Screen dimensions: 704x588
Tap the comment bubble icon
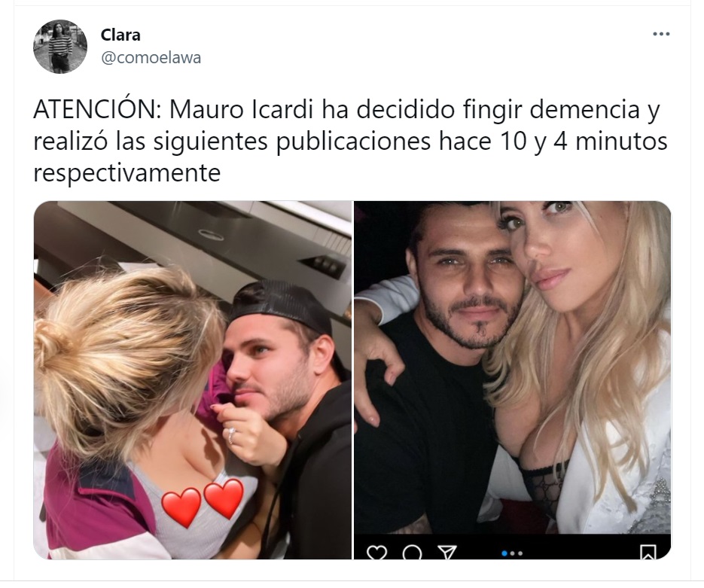coord(412,553)
